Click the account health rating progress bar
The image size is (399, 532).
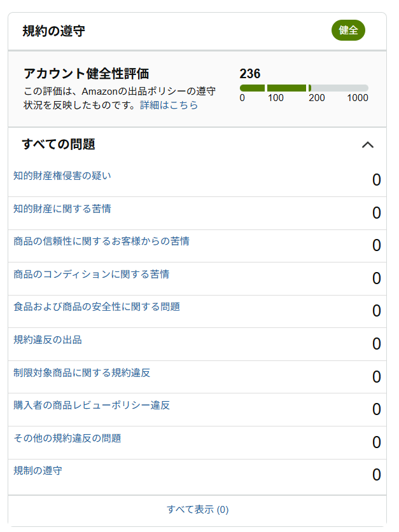[304, 88]
